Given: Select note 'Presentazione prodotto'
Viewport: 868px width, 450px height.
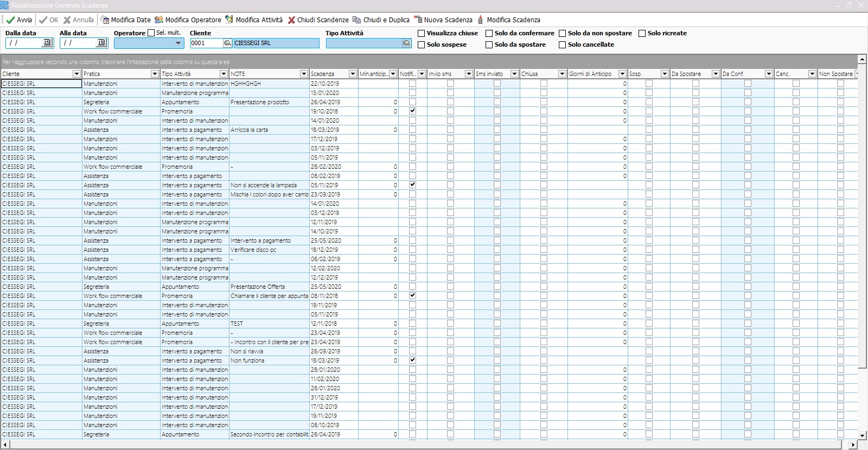Looking at the screenshot, I should [260, 102].
